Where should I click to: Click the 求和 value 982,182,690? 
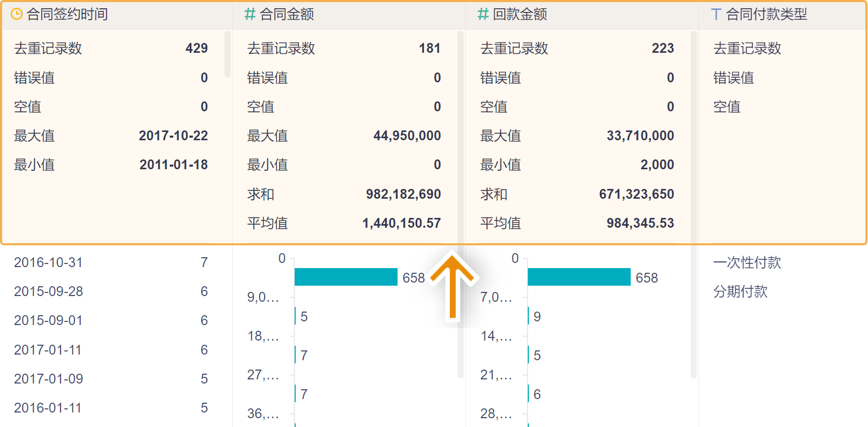click(403, 194)
